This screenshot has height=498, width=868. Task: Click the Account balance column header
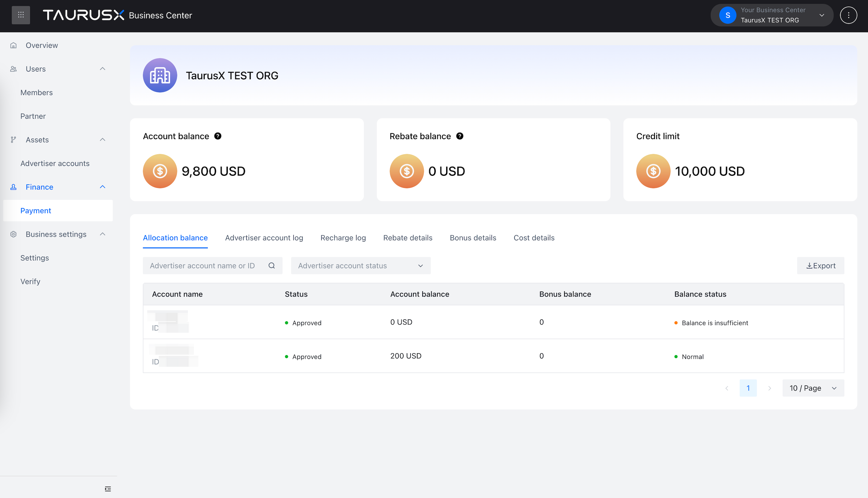pyautogui.click(x=419, y=294)
